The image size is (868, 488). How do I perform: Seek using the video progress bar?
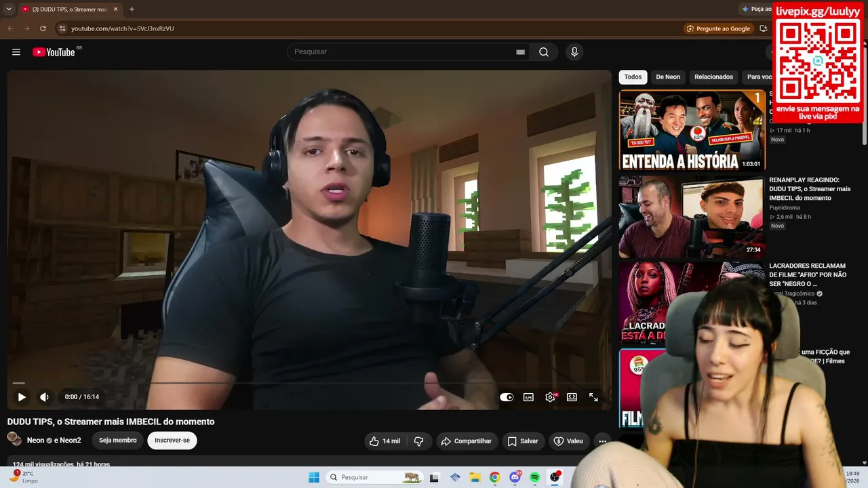pos(309,384)
